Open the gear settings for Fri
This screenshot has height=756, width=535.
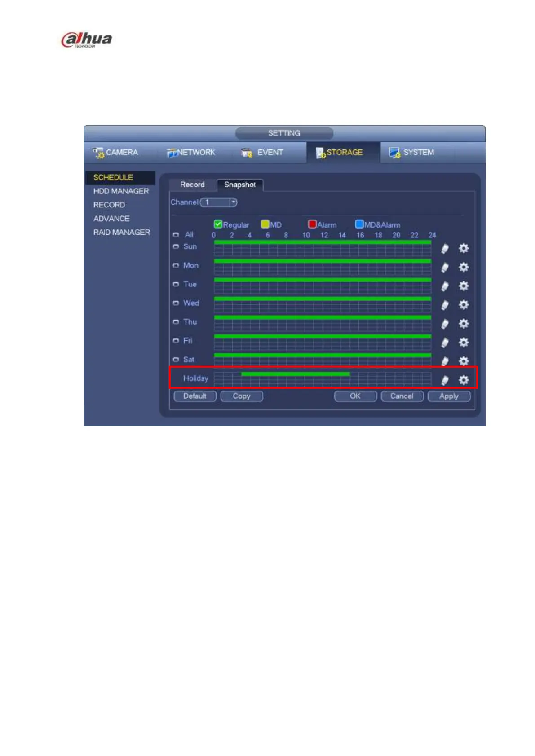464,343
